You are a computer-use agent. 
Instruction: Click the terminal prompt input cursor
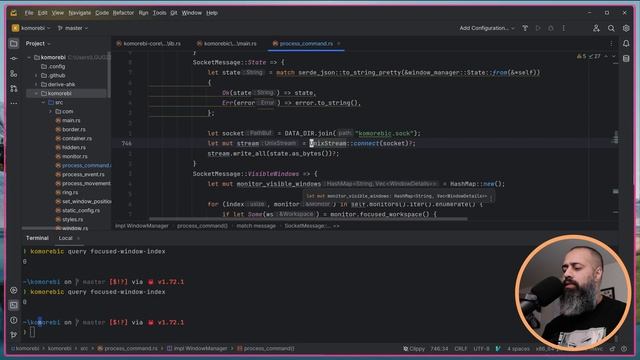click(x=32, y=332)
